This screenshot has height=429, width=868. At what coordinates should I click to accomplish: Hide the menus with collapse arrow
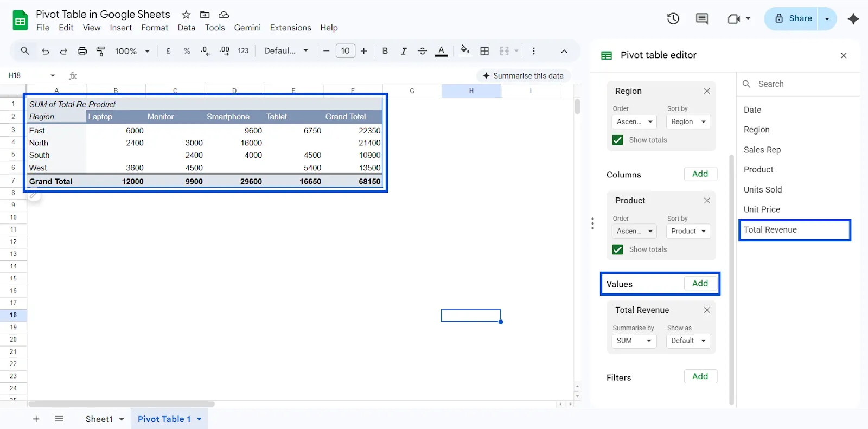tap(564, 51)
